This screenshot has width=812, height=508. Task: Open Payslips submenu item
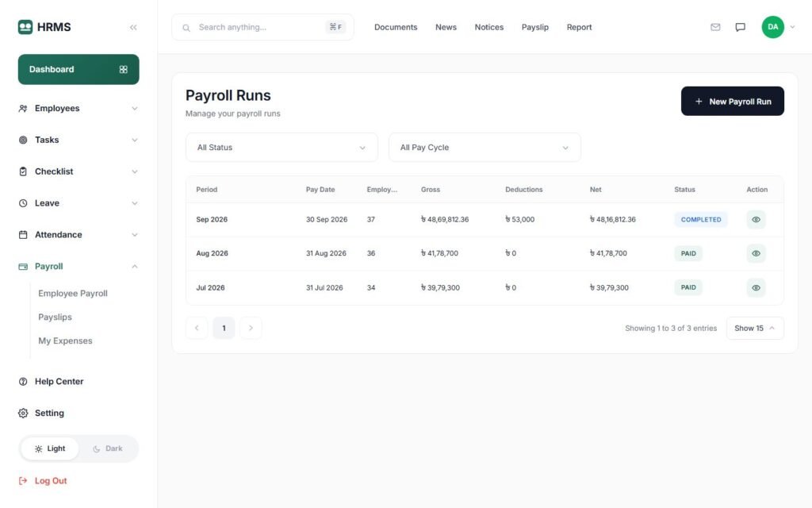pyautogui.click(x=55, y=317)
